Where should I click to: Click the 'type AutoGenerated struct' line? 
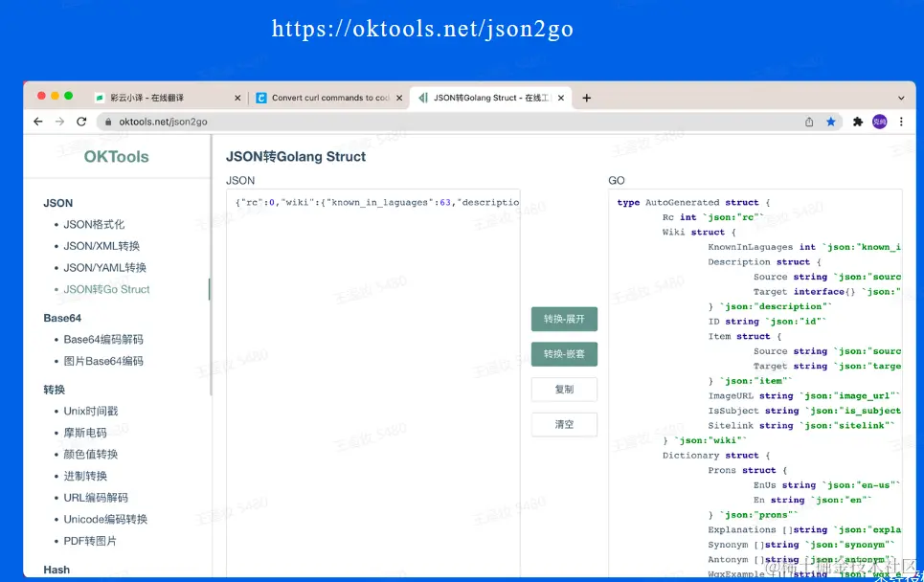click(693, 203)
